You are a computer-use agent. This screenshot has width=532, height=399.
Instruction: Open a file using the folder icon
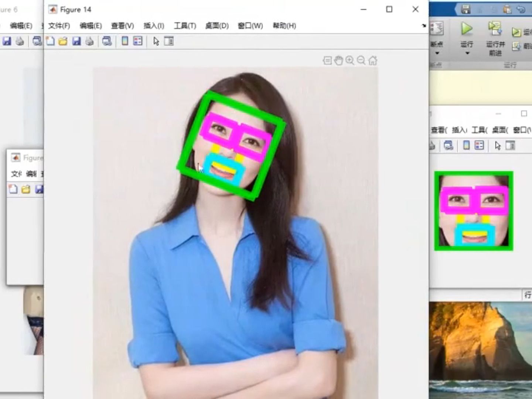(64, 41)
